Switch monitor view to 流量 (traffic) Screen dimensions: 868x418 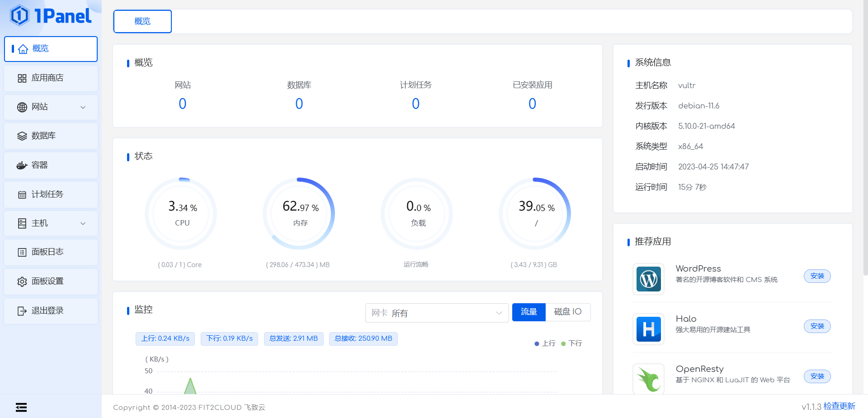pos(528,312)
